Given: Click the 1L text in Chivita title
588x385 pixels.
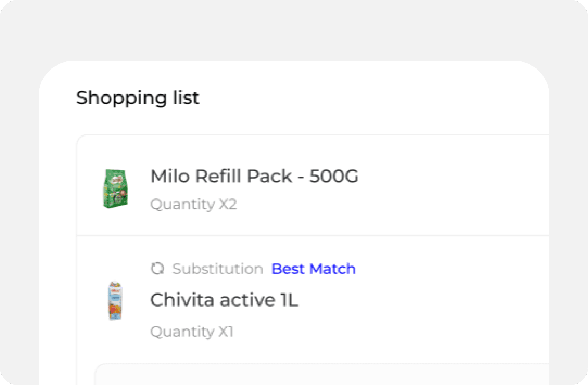Looking at the screenshot, I should [289, 300].
